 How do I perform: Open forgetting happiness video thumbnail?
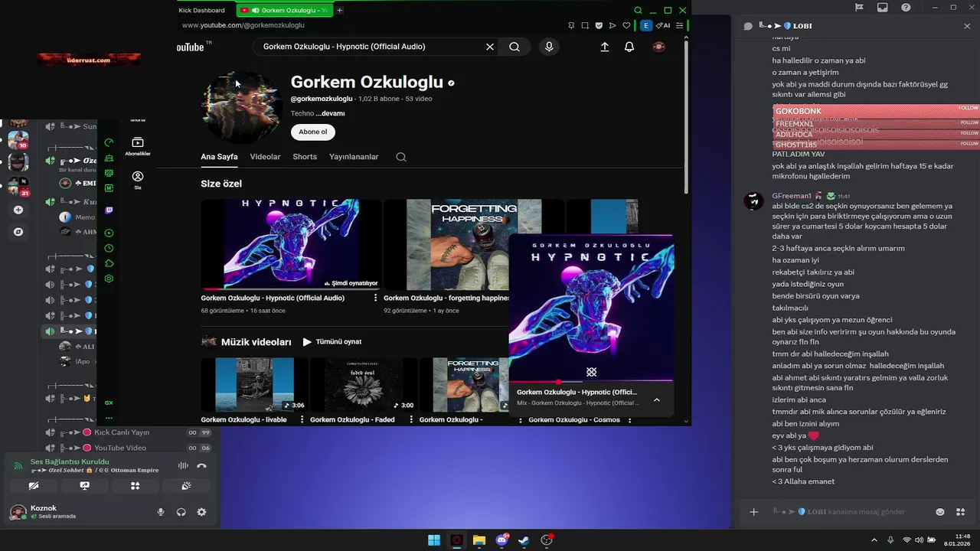point(473,244)
